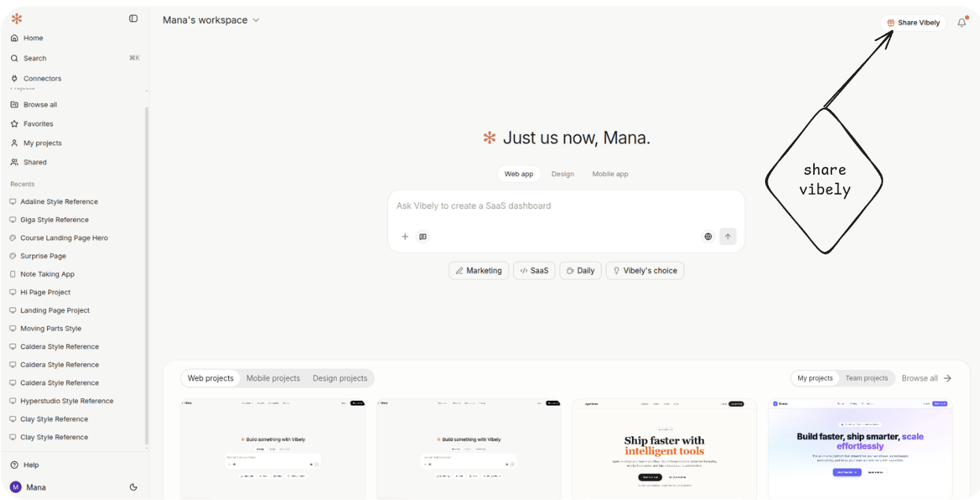This screenshot has height=500, width=980.
Task: Switch to the Web projects tab
Action: pos(211,379)
